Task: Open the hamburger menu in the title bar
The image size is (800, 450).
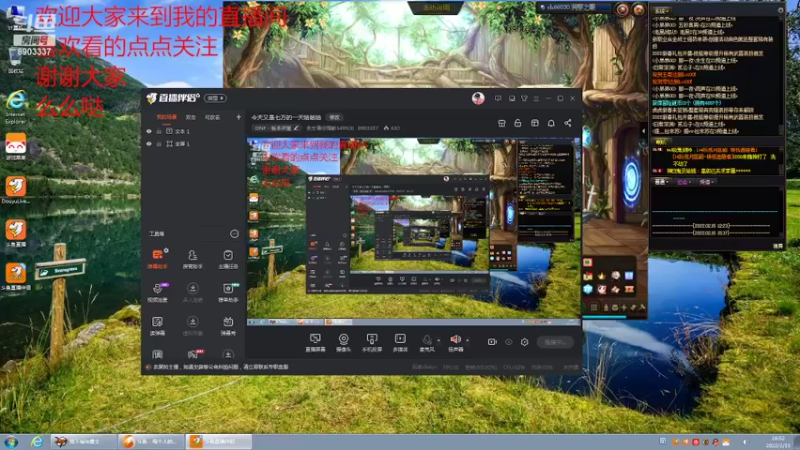Action: point(536,98)
